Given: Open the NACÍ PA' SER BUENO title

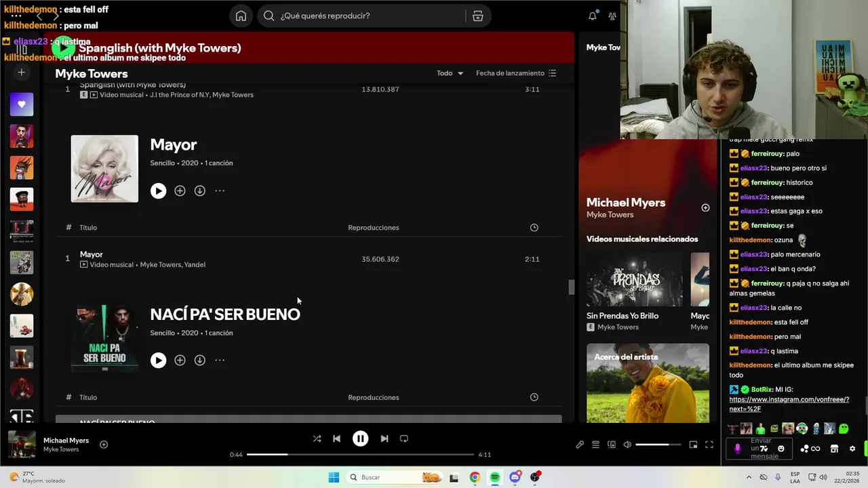Looking at the screenshot, I should click(225, 314).
